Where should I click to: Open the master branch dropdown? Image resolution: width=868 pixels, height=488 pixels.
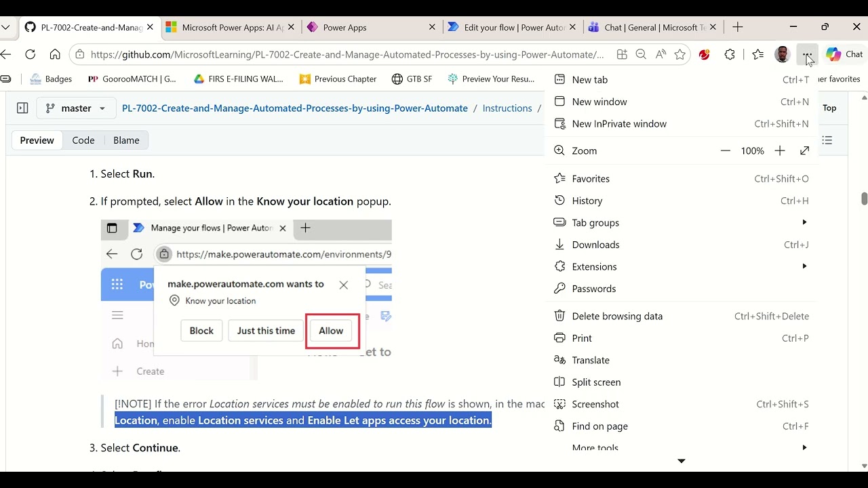[x=75, y=108]
